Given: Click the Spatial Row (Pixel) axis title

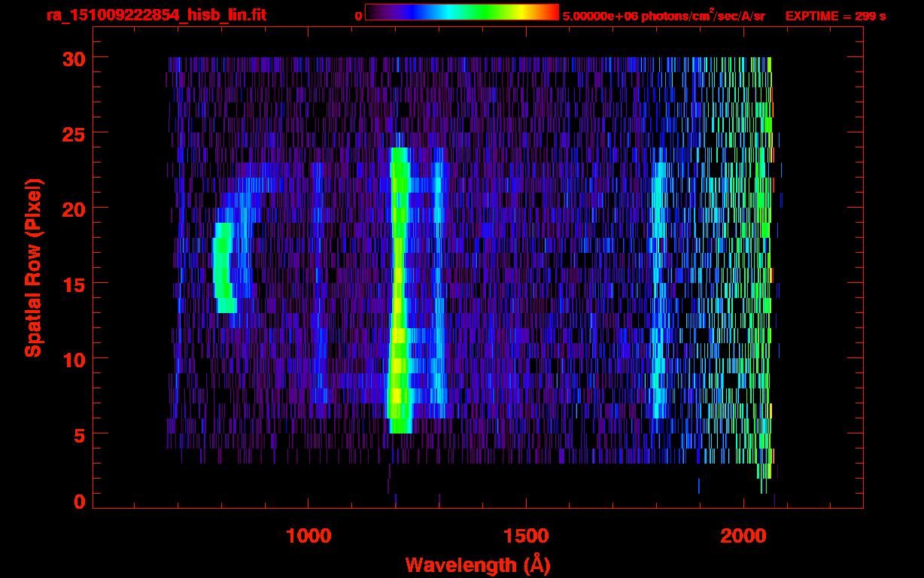Looking at the screenshot, I should click(x=32, y=267).
